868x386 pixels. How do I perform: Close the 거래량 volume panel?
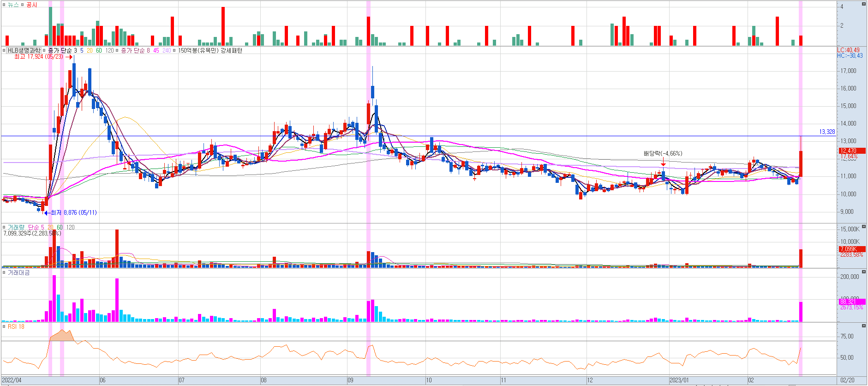pyautogui.click(x=864, y=226)
